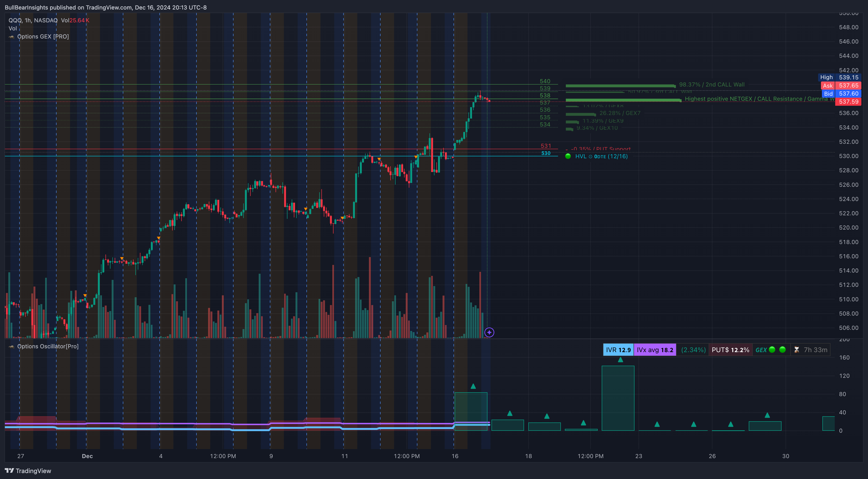Click the 11.39% / GEX9 label

603,121
